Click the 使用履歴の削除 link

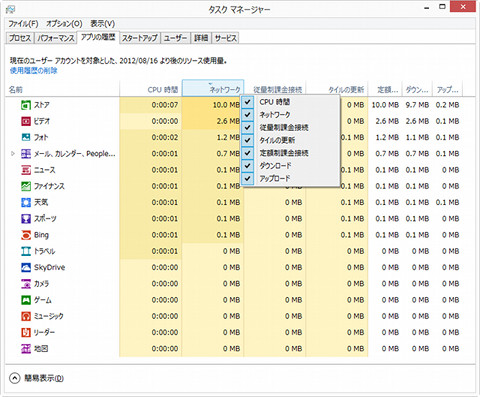point(34,70)
